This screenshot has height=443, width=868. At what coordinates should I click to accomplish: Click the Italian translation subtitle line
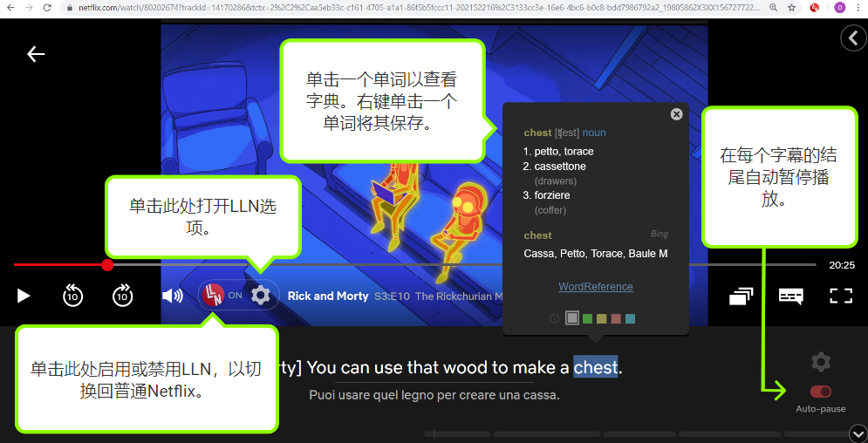pyautogui.click(x=434, y=395)
